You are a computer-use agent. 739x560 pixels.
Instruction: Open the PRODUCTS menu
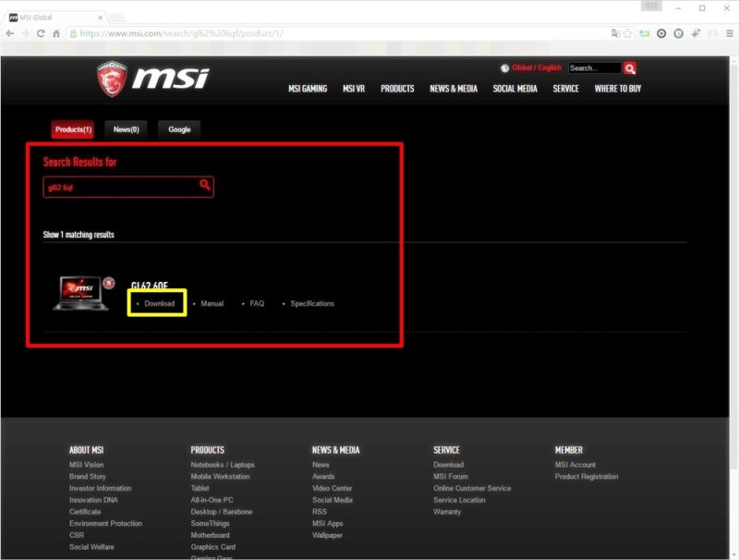[x=397, y=89]
